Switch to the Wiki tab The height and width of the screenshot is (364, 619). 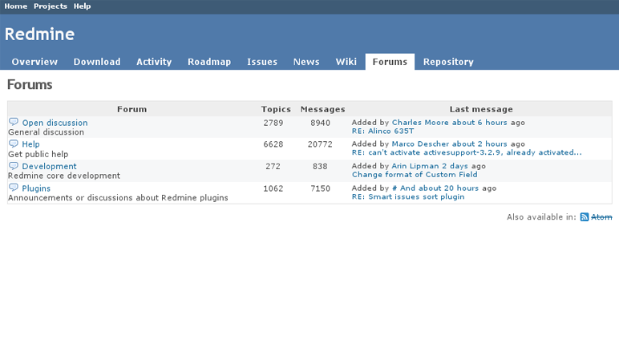tap(346, 62)
